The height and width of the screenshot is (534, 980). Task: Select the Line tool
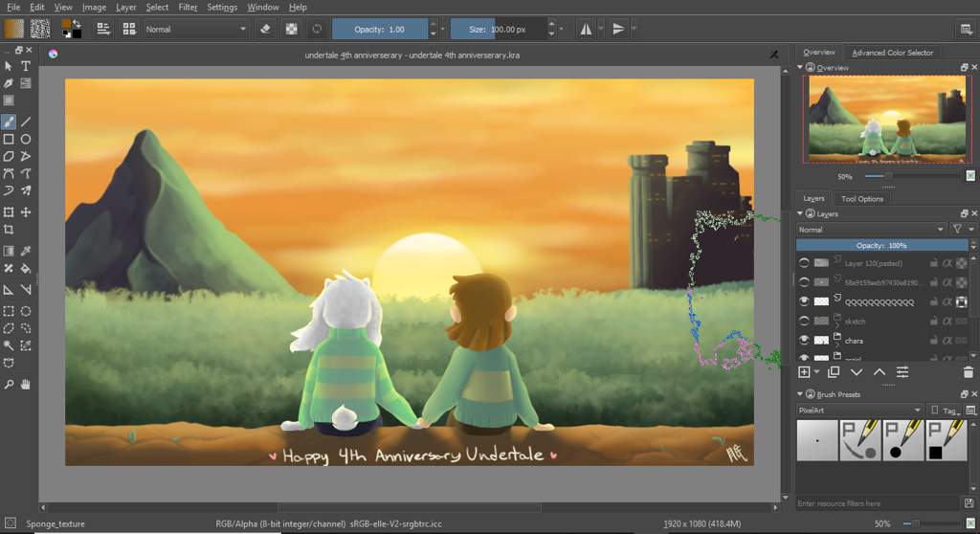pyautogui.click(x=26, y=122)
